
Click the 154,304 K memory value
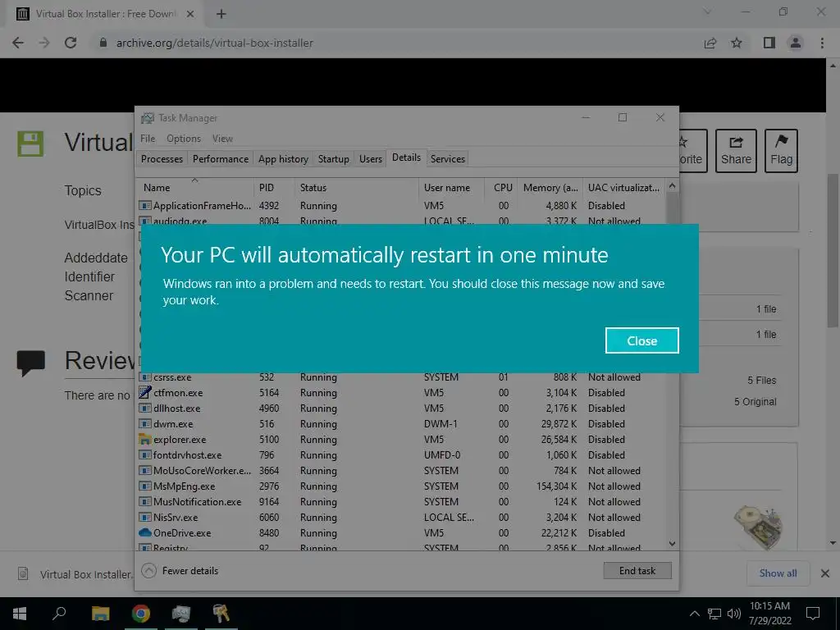coord(557,486)
